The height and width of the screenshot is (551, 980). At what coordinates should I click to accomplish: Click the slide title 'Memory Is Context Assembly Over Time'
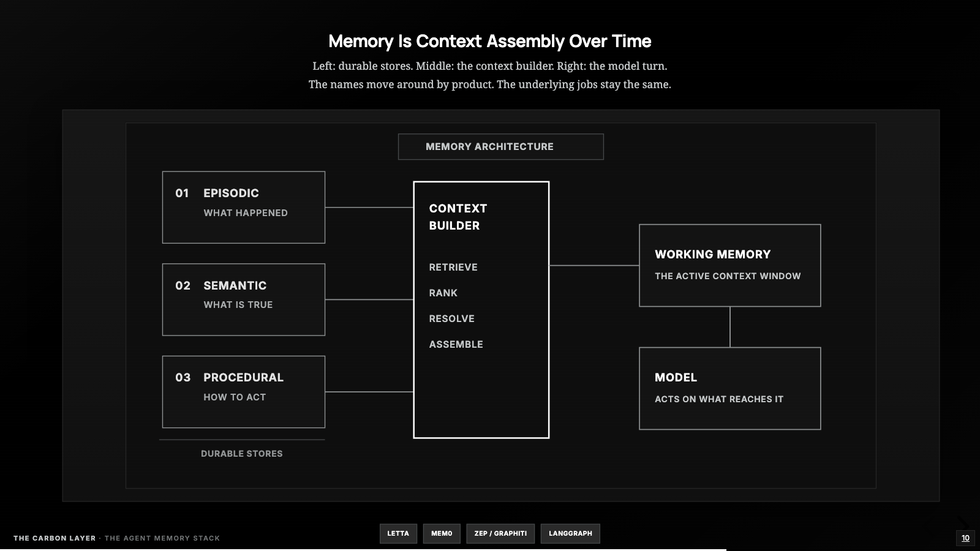(x=490, y=41)
